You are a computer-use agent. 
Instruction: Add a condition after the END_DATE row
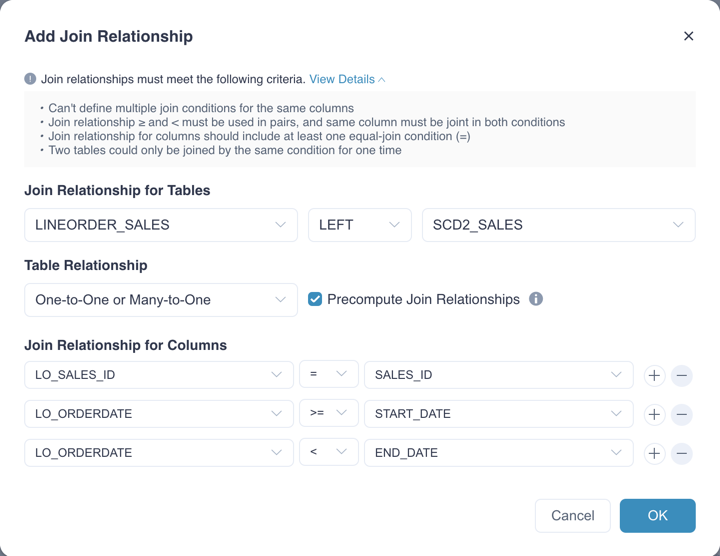[x=654, y=453]
